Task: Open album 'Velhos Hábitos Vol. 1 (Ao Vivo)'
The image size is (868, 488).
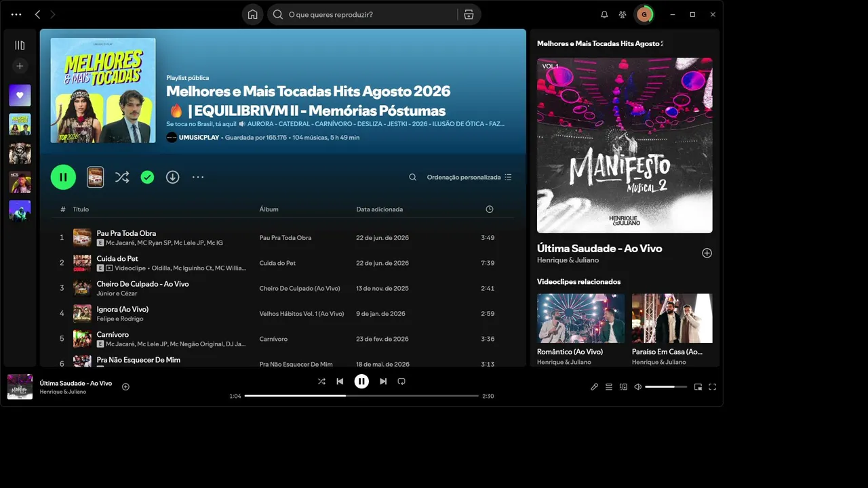Action: (x=302, y=314)
